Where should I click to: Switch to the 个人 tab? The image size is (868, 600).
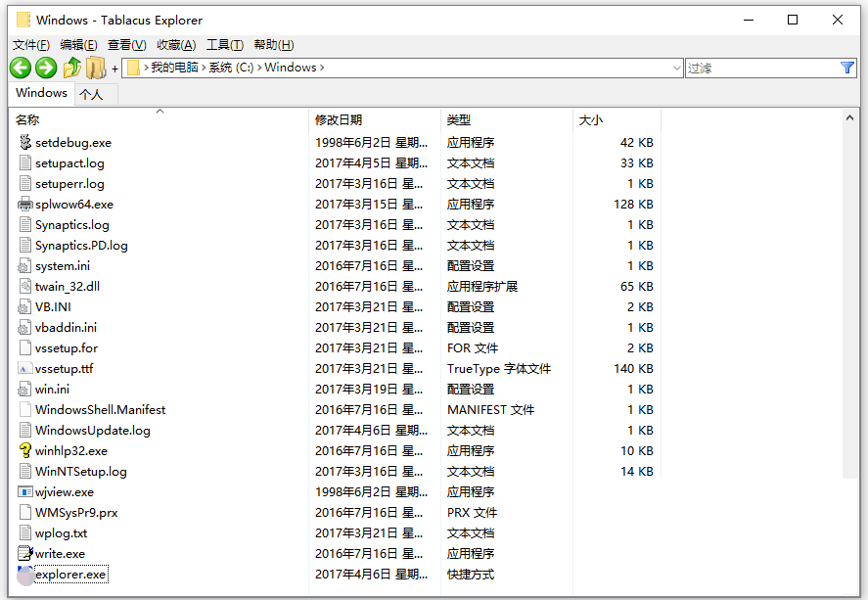(91, 94)
